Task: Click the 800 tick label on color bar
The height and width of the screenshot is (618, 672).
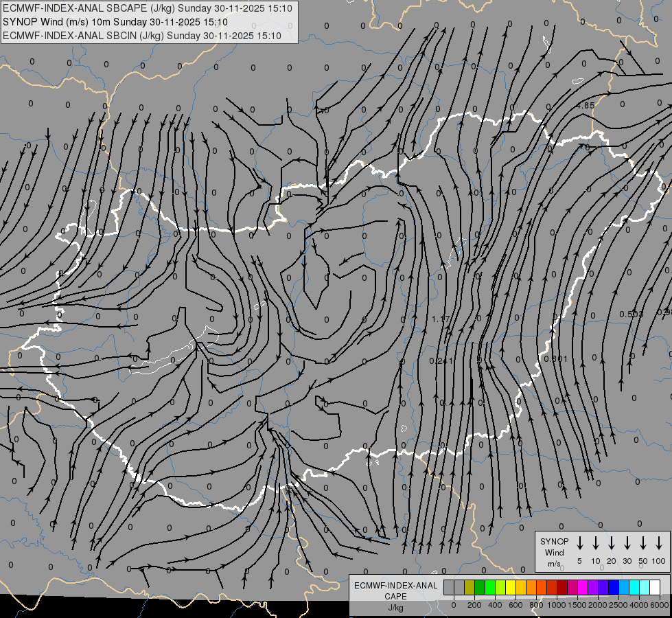Action: tap(536, 605)
